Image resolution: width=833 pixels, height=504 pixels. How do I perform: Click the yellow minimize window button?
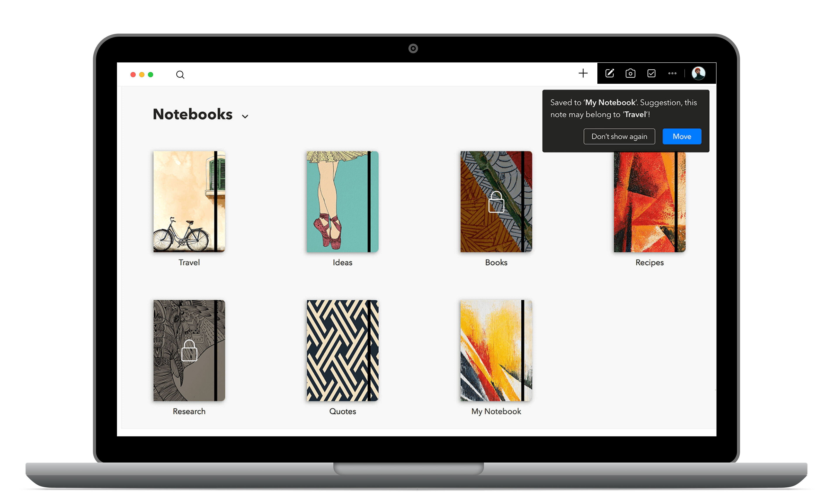click(142, 75)
